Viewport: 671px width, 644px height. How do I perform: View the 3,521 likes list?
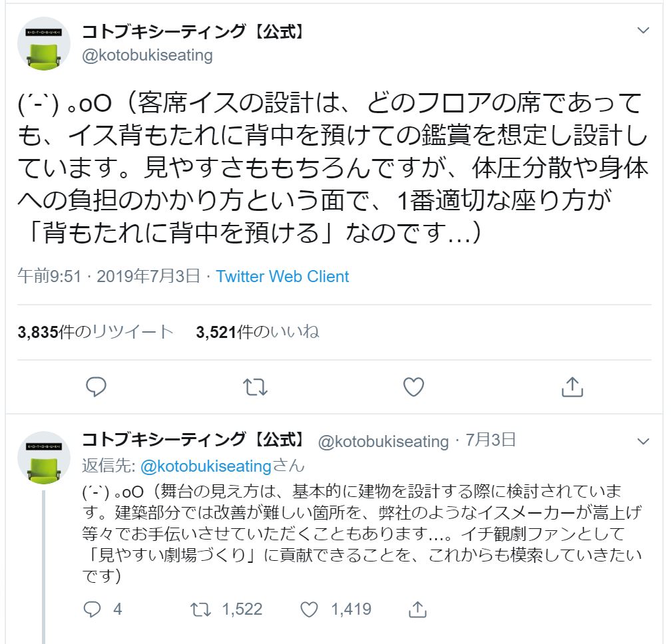pos(258,332)
